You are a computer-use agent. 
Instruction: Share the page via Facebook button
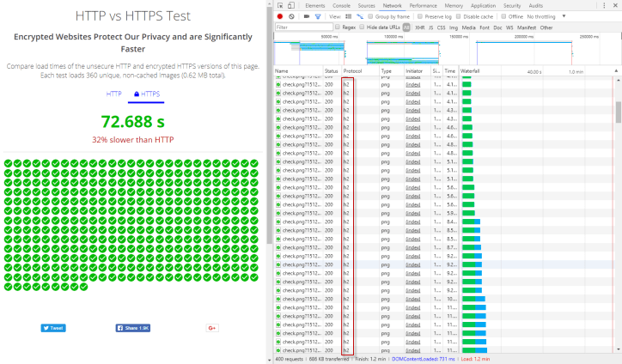tap(133, 328)
